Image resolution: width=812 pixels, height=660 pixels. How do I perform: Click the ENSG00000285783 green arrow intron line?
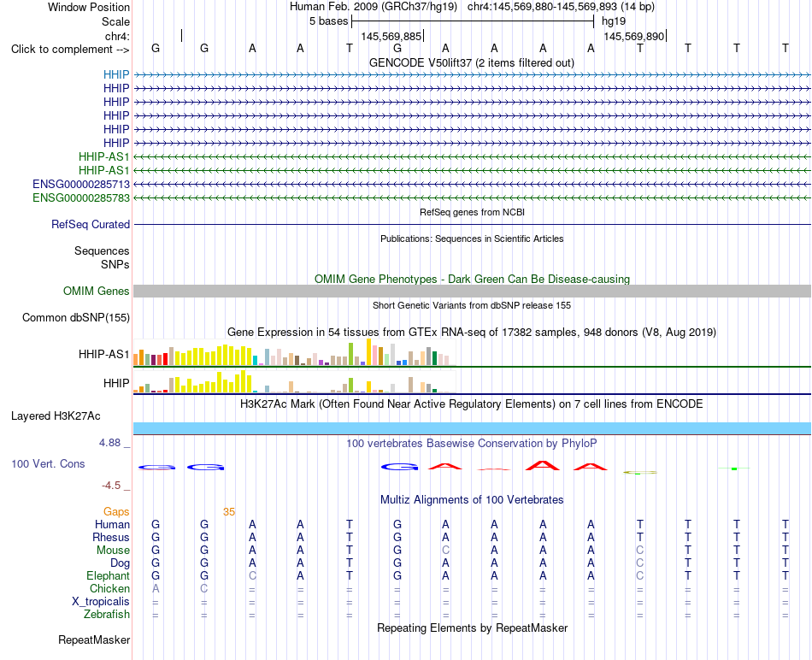pos(472,197)
